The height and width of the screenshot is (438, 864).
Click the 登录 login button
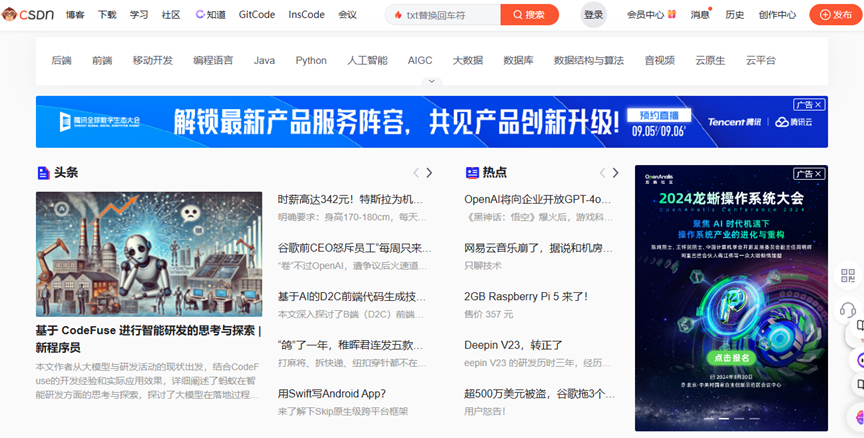pyautogui.click(x=593, y=15)
